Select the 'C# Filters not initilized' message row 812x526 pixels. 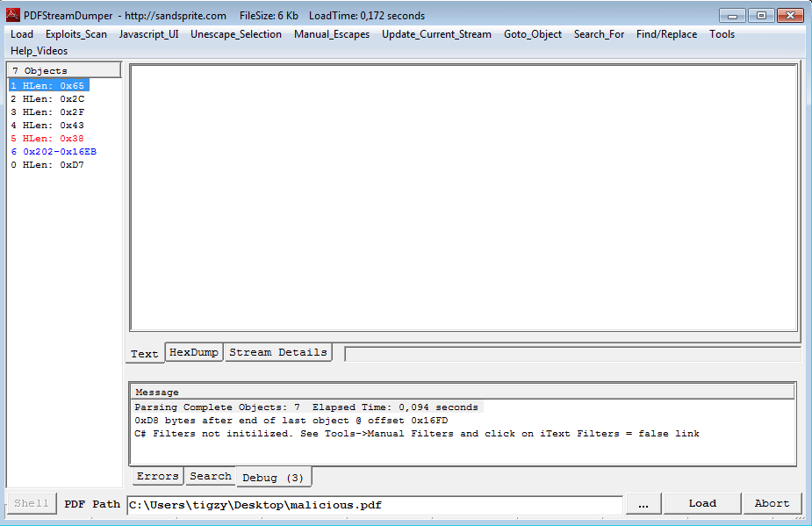pyautogui.click(x=417, y=434)
